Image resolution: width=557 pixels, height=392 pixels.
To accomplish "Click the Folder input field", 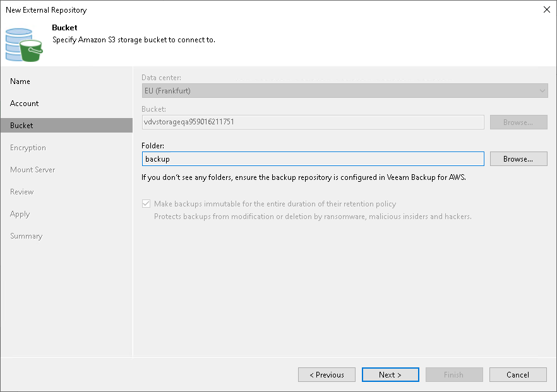I will 313,158.
